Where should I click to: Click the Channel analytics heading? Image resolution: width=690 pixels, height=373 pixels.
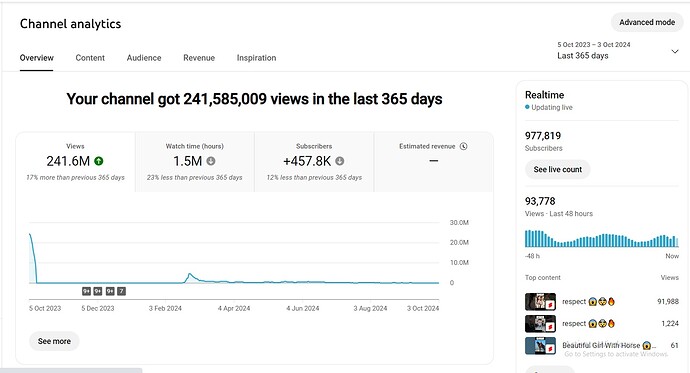coord(70,24)
